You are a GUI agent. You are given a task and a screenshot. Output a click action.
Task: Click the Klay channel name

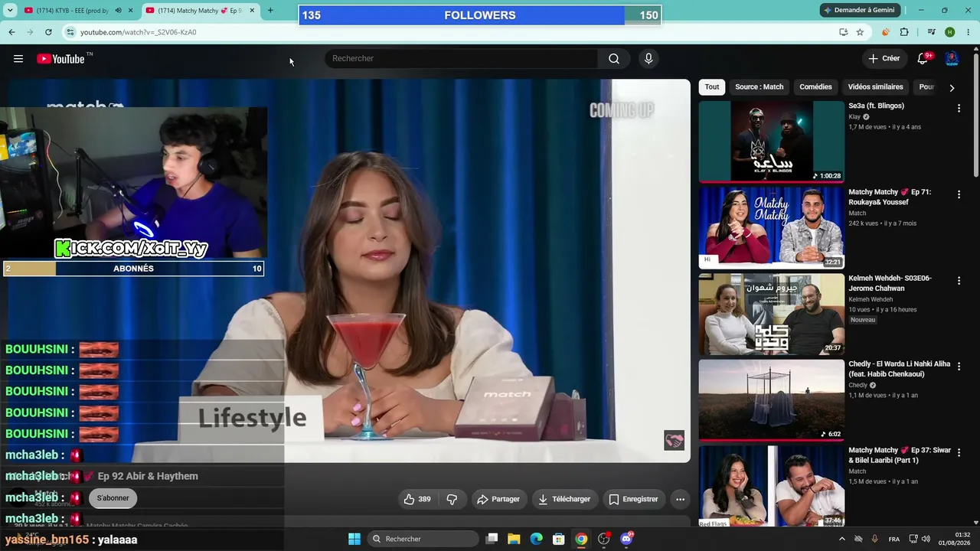tap(854, 117)
